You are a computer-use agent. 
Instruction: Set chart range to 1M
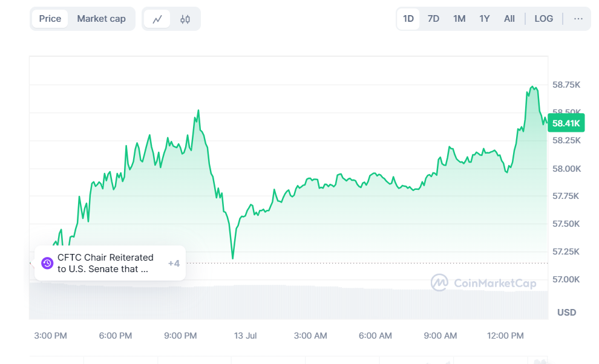point(459,19)
